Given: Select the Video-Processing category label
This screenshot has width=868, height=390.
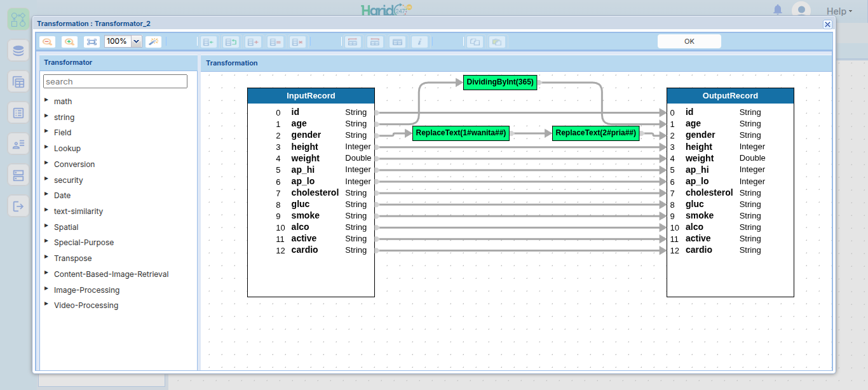Looking at the screenshot, I should coord(86,306).
